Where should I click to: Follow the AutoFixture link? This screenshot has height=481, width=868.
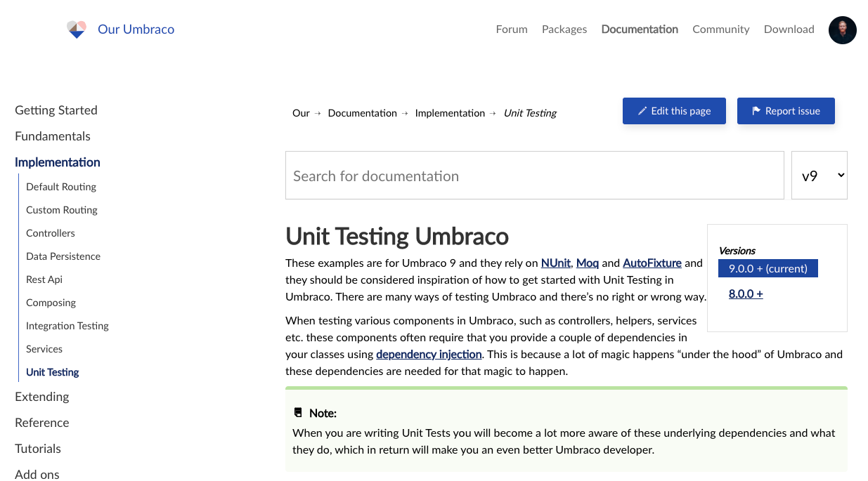(652, 263)
